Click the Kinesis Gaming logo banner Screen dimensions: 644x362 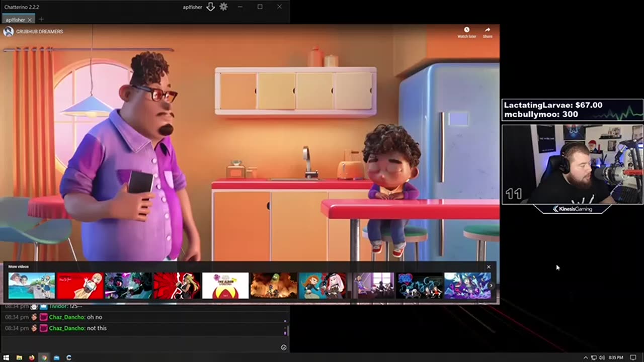coord(573,209)
